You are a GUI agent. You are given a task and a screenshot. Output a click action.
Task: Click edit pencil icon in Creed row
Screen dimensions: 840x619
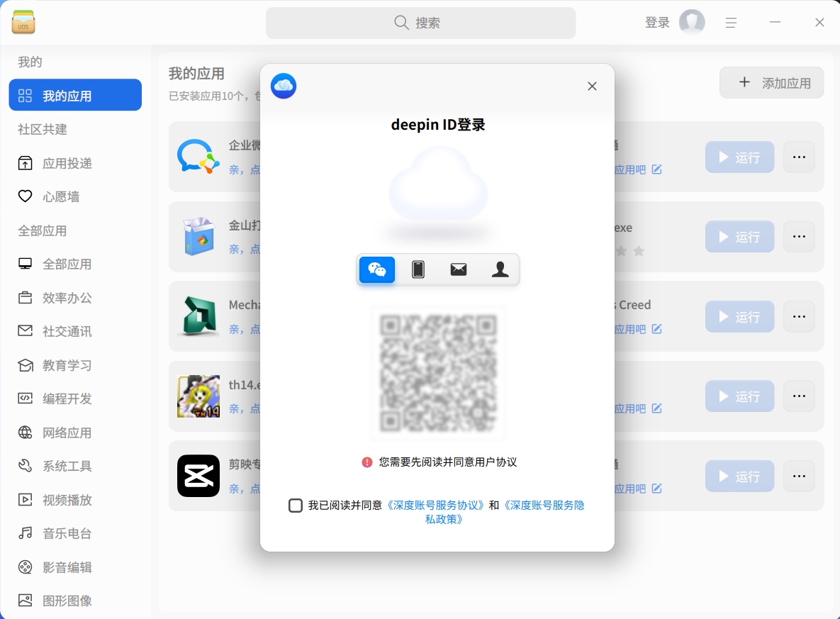click(x=657, y=328)
